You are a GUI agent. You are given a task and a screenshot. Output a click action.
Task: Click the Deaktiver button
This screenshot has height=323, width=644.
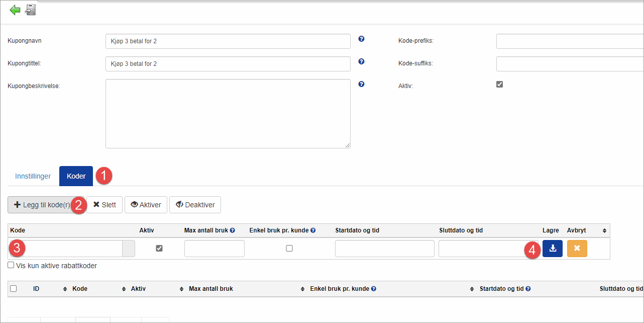pyautogui.click(x=195, y=205)
